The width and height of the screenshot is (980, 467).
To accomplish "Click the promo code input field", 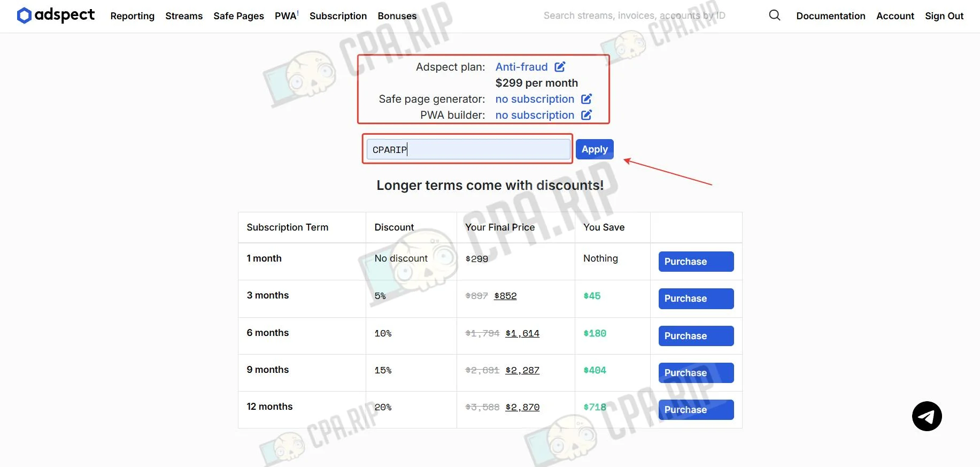I will click(468, 149).
